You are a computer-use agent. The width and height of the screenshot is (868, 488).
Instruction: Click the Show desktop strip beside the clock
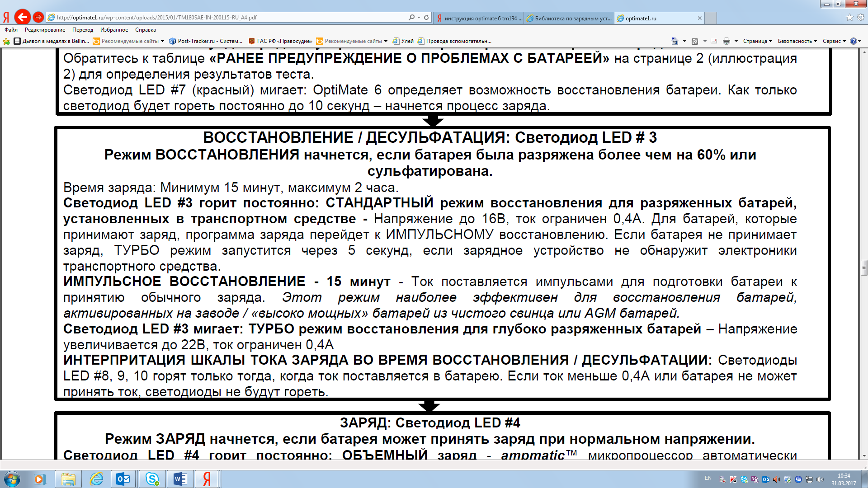click(864, 479)
